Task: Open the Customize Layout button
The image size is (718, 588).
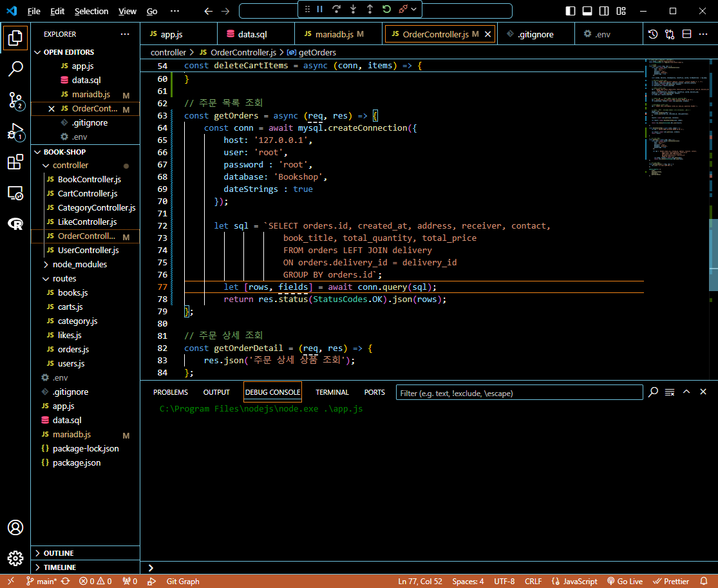Action: click(x=621, y=11)
